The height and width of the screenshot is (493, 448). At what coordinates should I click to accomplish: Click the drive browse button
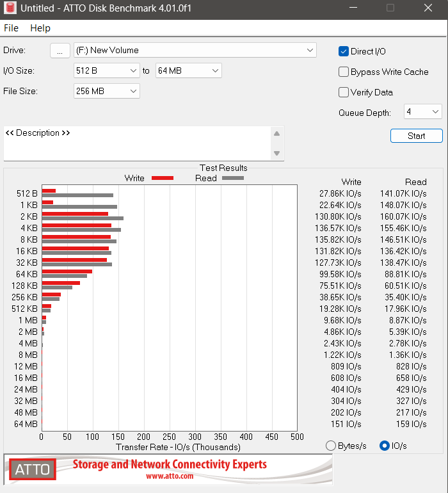click(x=60, y=51)
